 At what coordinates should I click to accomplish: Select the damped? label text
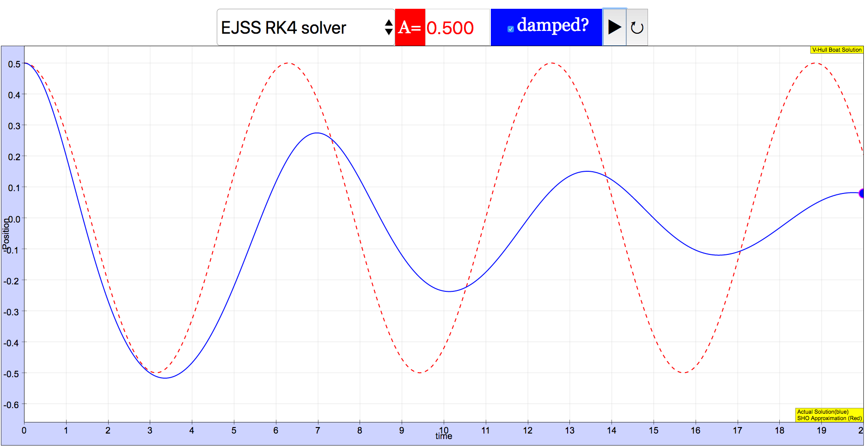pos(553,25)
